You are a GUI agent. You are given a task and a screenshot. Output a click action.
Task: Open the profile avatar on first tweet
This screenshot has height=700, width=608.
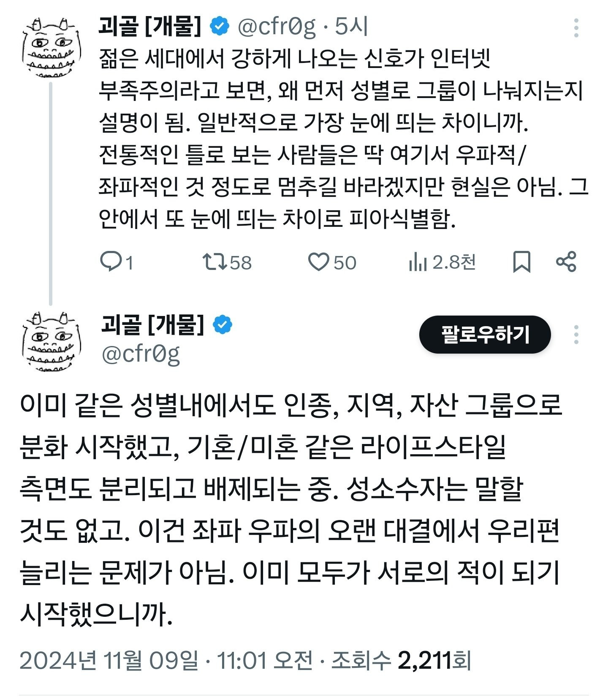pos(51,47)
